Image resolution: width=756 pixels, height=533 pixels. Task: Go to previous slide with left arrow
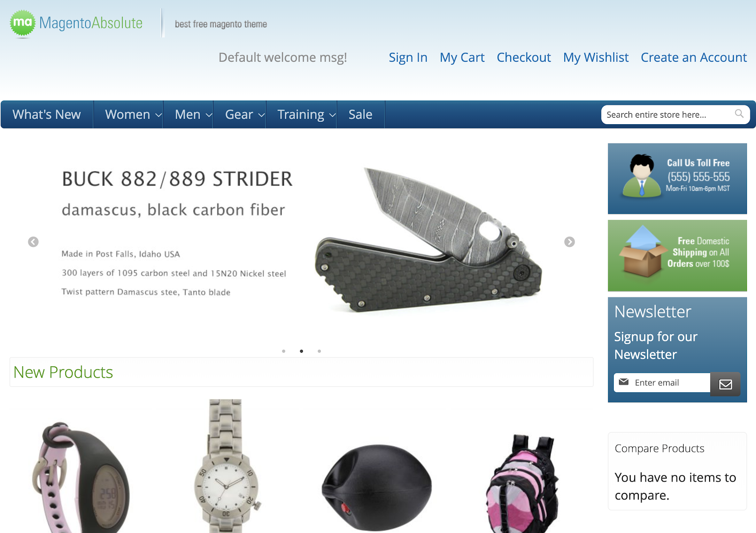pyautogui.click(x=33, y=242)
